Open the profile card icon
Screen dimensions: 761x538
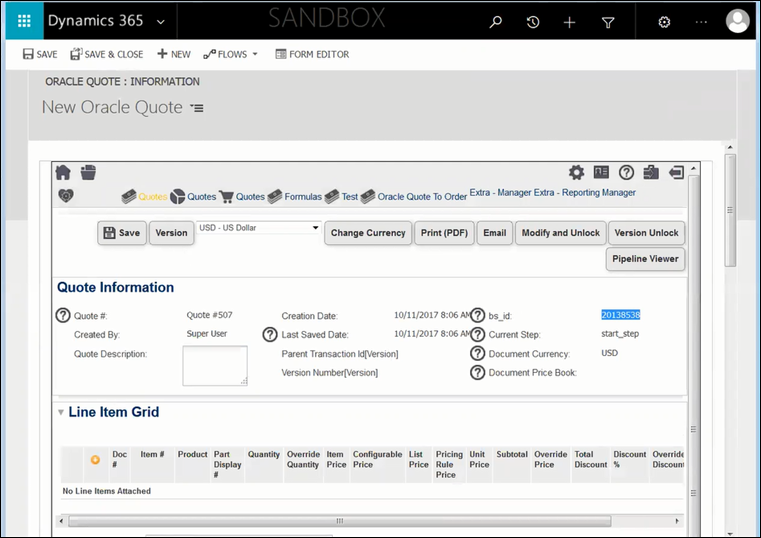(x=601, y=172)
